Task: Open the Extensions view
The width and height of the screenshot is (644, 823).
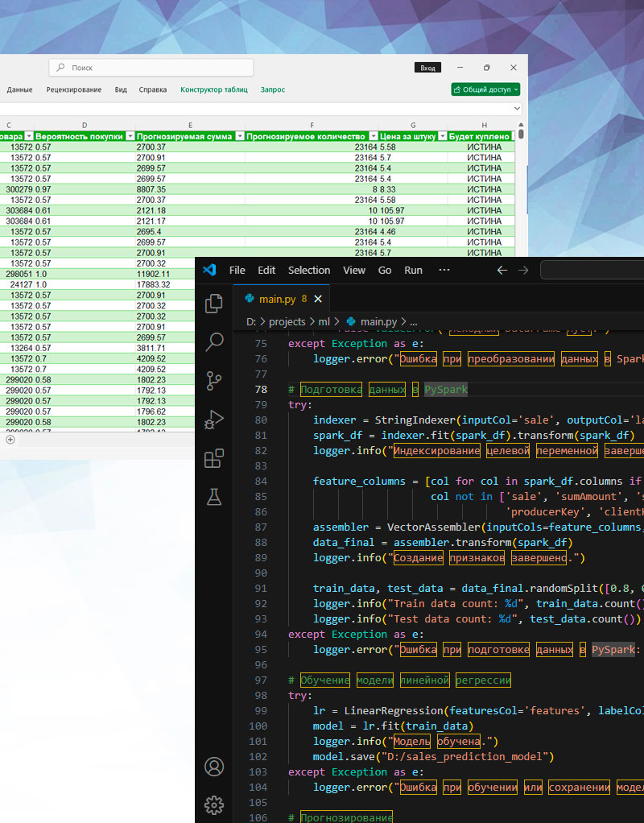Action: tap(213, 458)
